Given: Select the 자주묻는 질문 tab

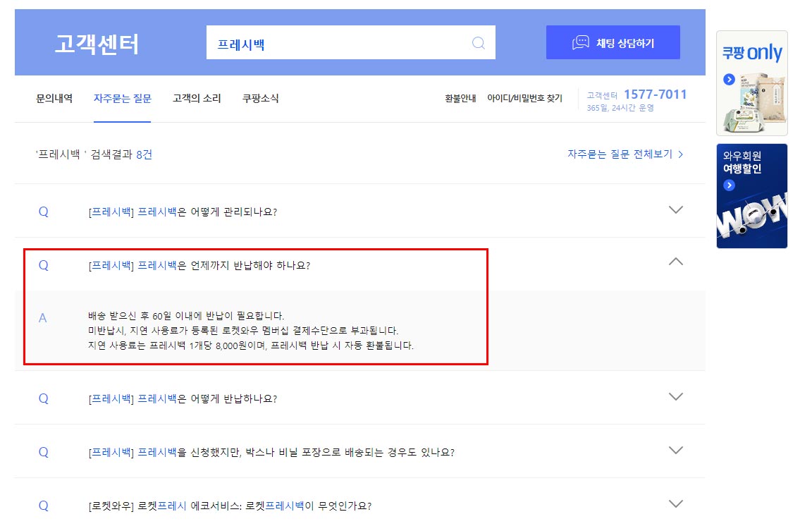Looking at the screenshot, I should (122, 99).
